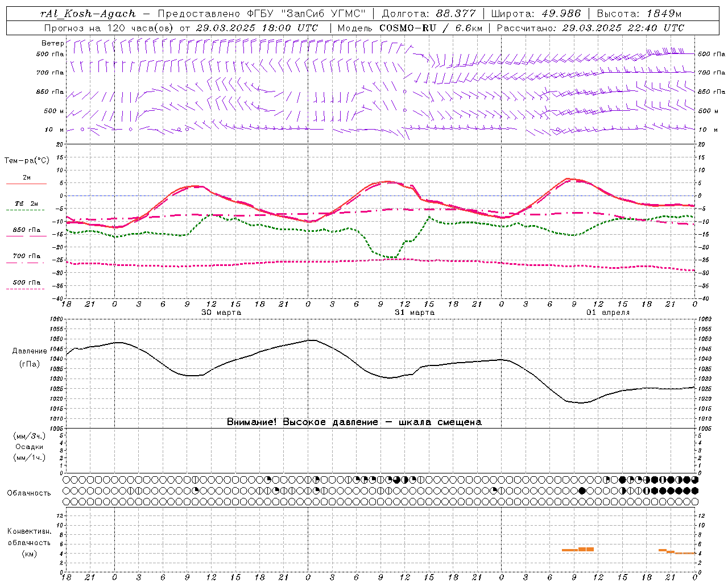The image size is (728, 582).
Task: Click the Широта: 49.986 value
Action: click(x=536, y=14)
